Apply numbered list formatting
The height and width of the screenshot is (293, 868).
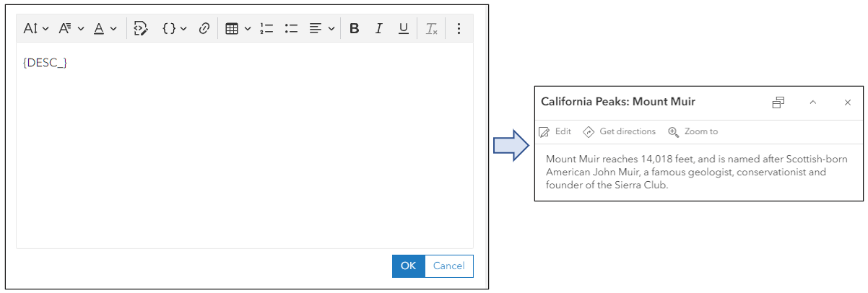tap(266, 29)
